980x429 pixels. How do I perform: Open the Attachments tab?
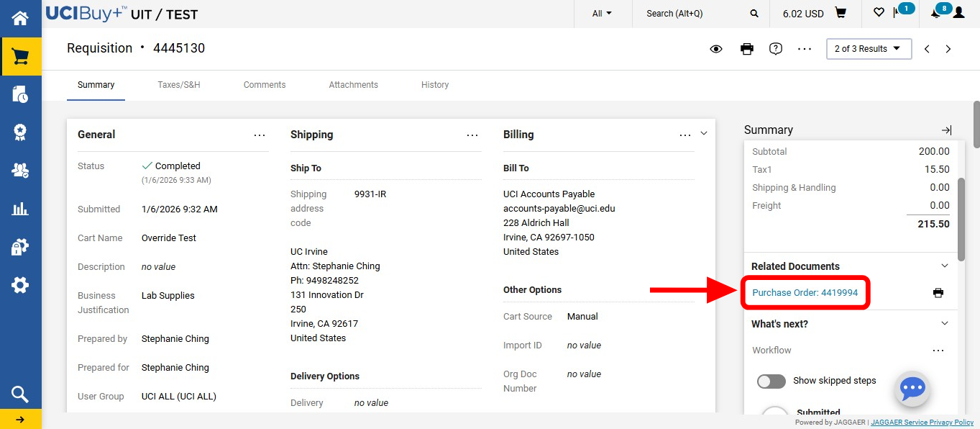pos(353,84)
